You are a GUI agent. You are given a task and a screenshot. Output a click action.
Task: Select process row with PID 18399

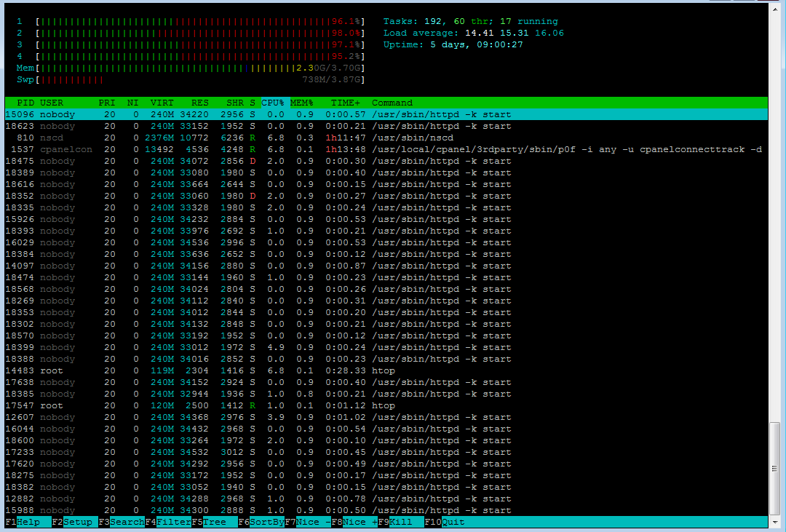[x=386, y=347]
